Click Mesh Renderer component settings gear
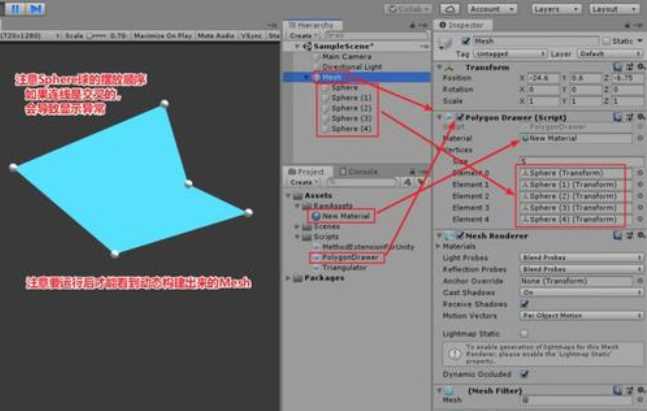This screenshot has width=647, height=411. 639,236
